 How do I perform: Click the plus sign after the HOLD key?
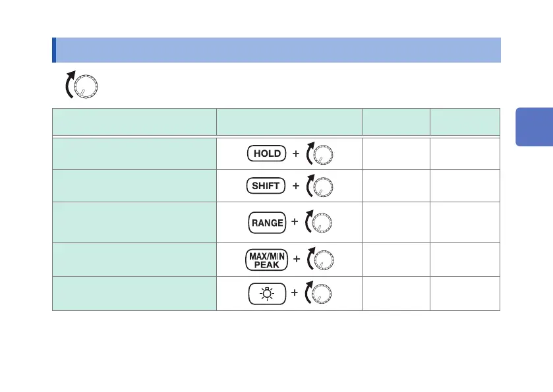click(296, 154)
